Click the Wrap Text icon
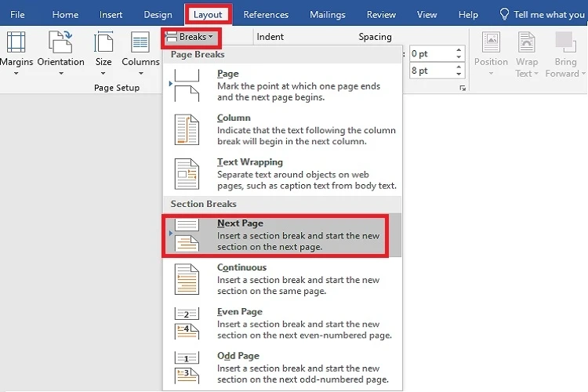 click(x=527, y=43)
